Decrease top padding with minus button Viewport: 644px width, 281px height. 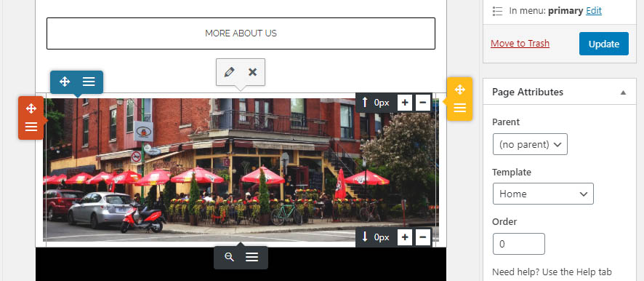pos(423,103)
